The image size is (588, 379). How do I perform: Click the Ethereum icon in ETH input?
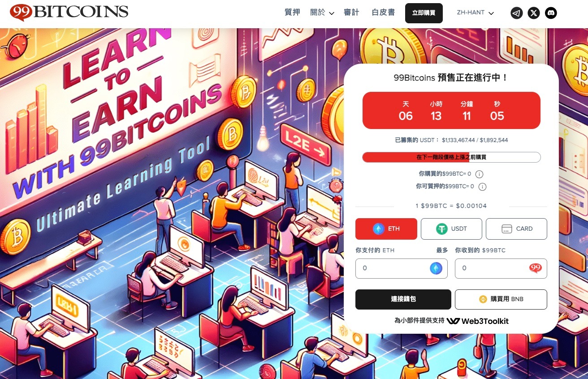coord(436,268)
